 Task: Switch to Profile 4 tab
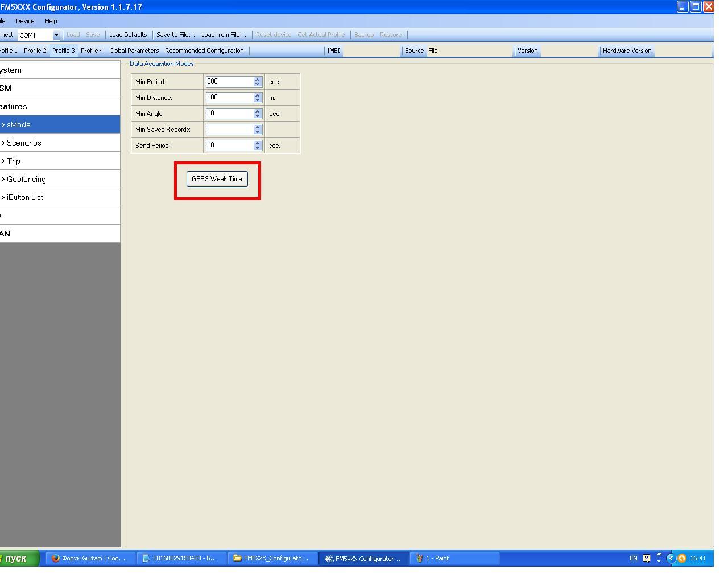[92, 51]
